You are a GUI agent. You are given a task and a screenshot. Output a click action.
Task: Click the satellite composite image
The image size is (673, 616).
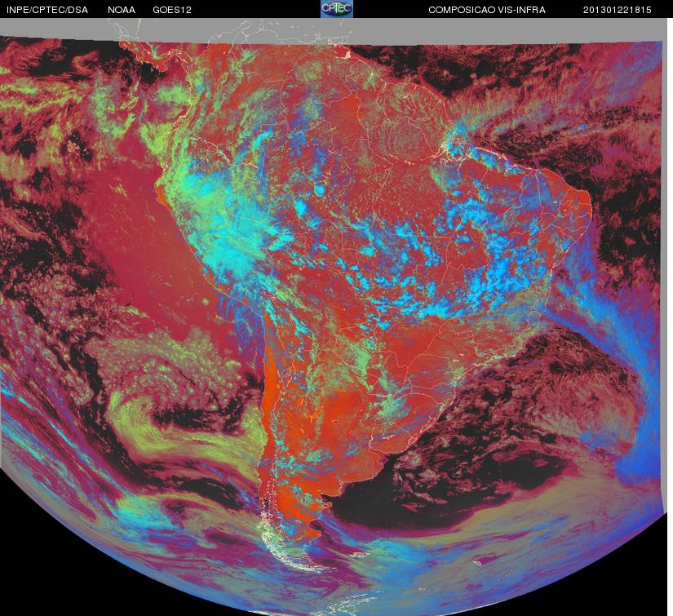tap(334, 317)
